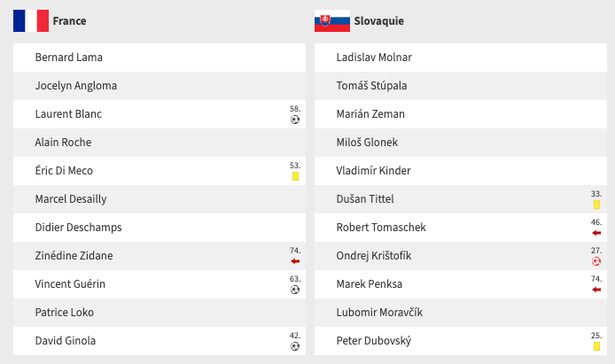Click Ondrej Krištofík's red own-goal icon
Image resolution: width=615 pixels, height=364 pixels.
[x=596, y=261]
